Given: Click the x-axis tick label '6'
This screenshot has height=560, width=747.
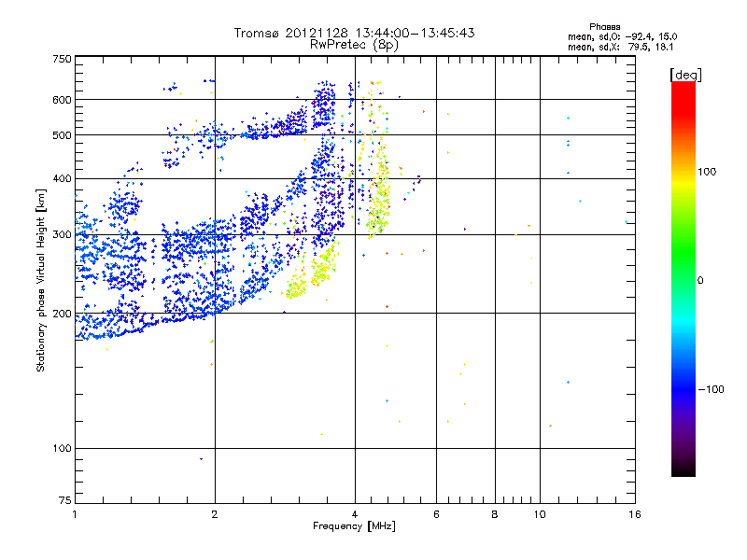Looking at the screenshot, I should 436,514.
